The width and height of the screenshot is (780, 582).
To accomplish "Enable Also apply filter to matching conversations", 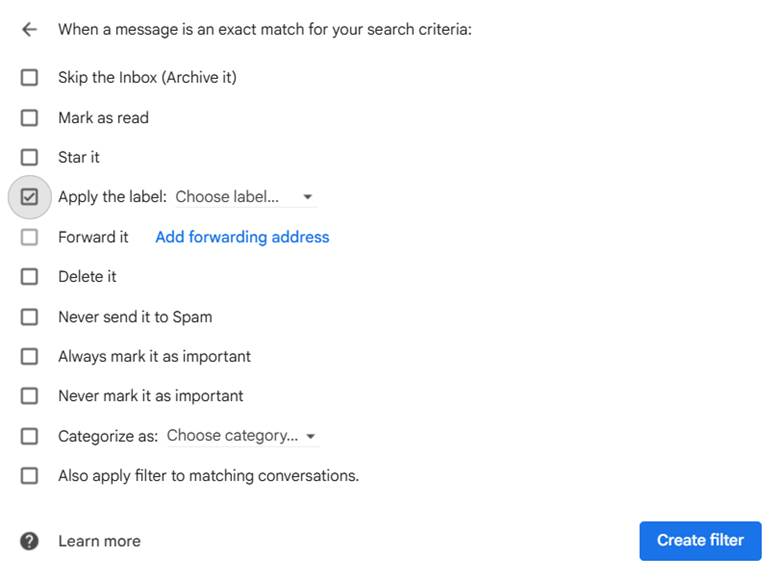I will 29,476.
